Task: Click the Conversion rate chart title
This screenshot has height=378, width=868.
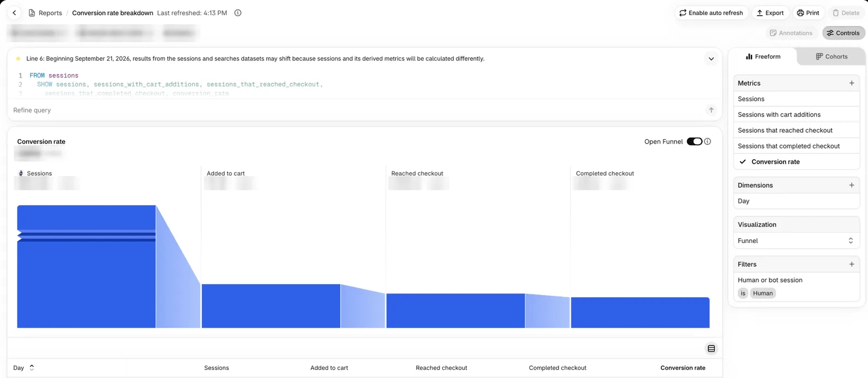Action: point(41,142)
